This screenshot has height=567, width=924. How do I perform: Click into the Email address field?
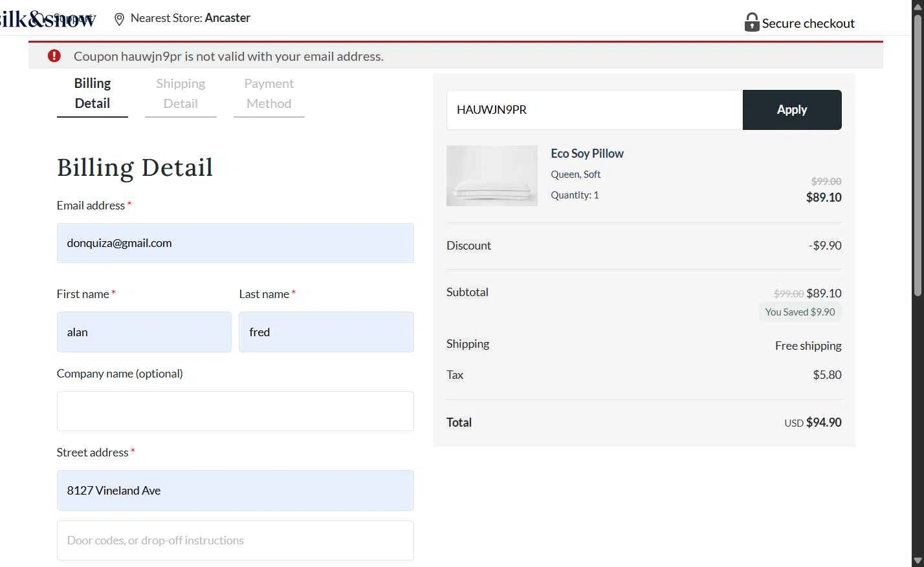pyautogui.click(x=236, y=243)
